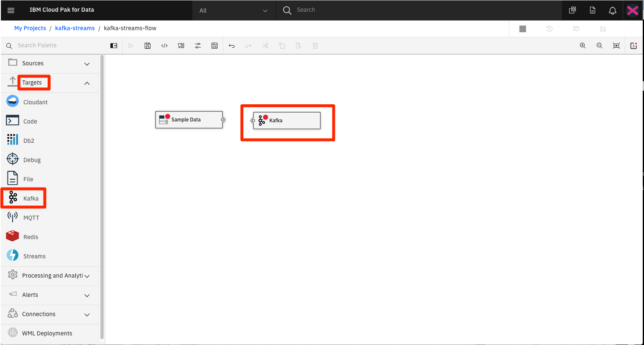Expand the Alerts palette section
Viewport: 644px width, 345px height.
(50, 295)
